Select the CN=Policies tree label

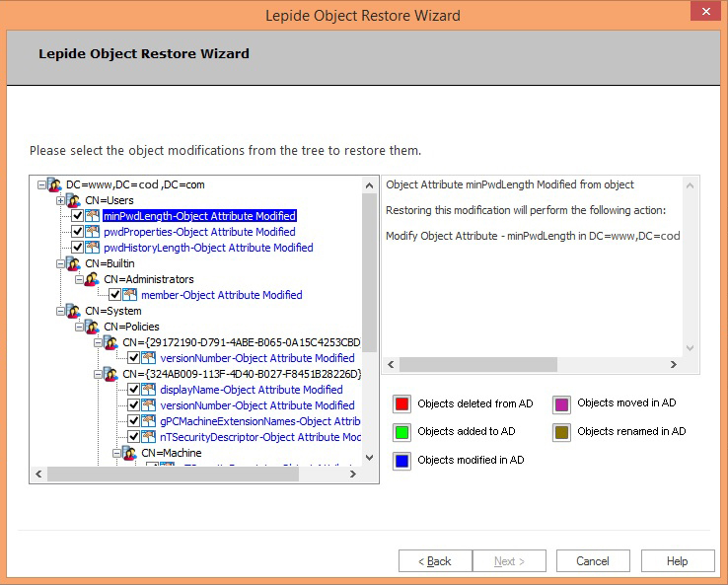(x=131, y=327)
